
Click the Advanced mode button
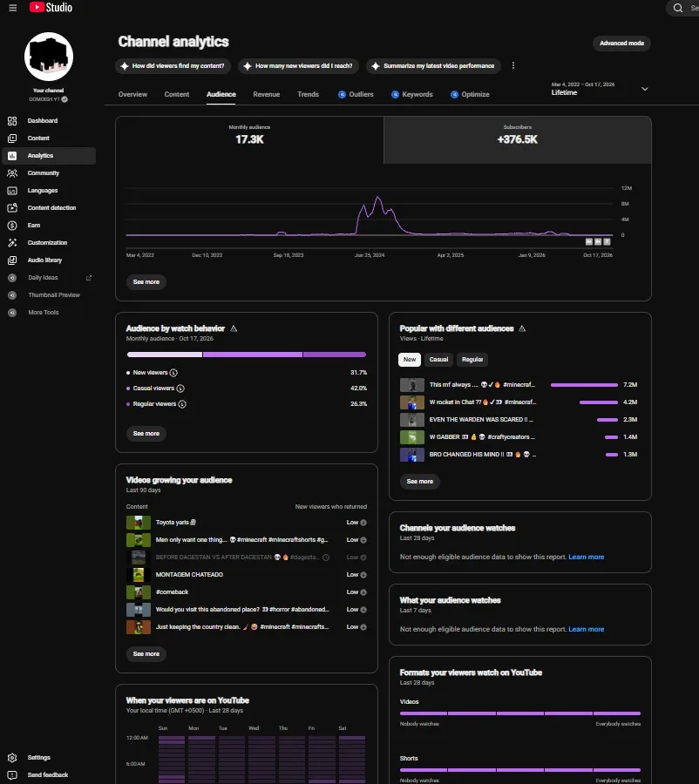(621, 43)
